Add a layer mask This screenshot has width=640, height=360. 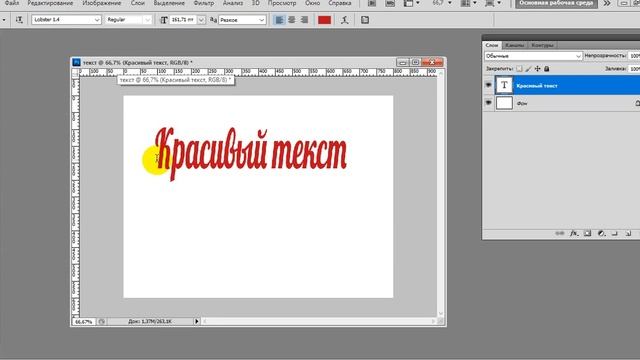click(x=587, y=233)
